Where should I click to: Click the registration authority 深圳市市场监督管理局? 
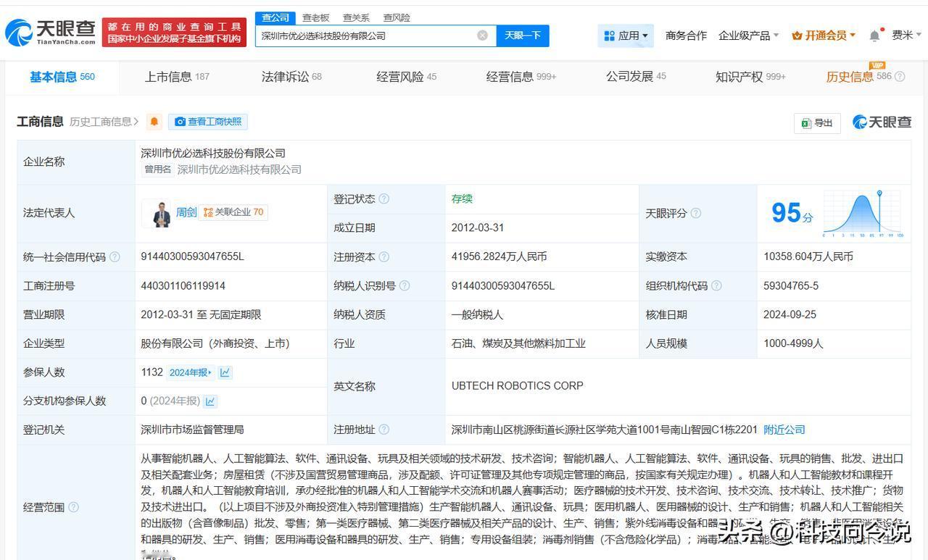pyautogui.click(x=192, y=430)
